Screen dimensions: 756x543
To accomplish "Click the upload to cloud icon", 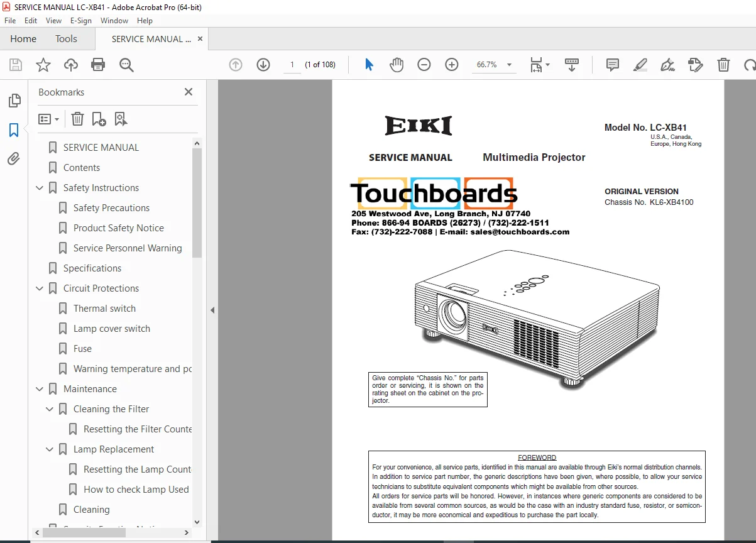I will coord(71,65).
